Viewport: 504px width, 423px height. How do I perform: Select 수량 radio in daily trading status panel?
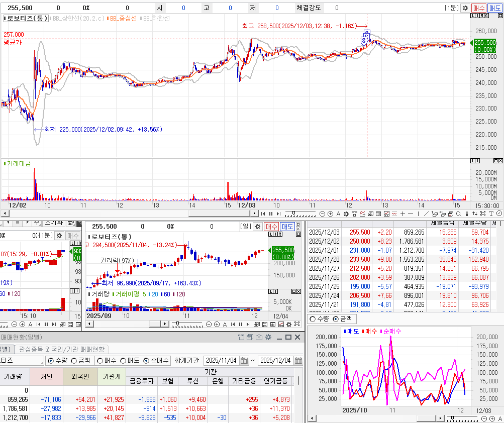(x=50, y=361)
